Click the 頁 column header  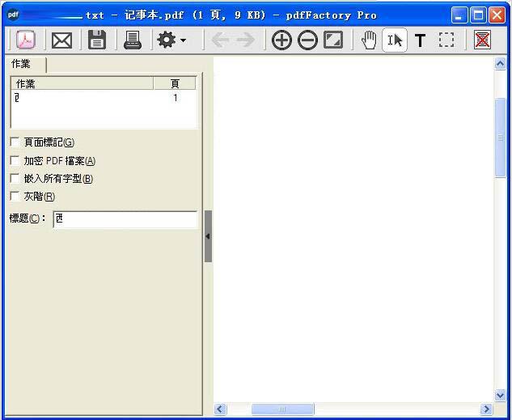[175, 83]
